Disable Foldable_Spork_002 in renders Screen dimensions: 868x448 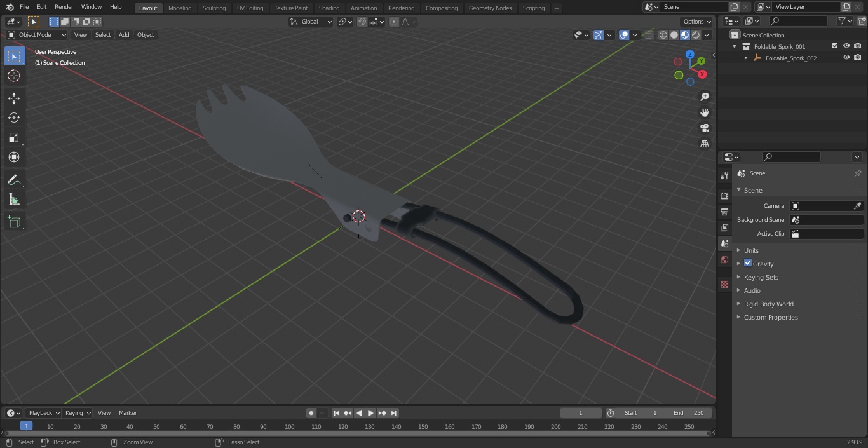pos(858,58)
